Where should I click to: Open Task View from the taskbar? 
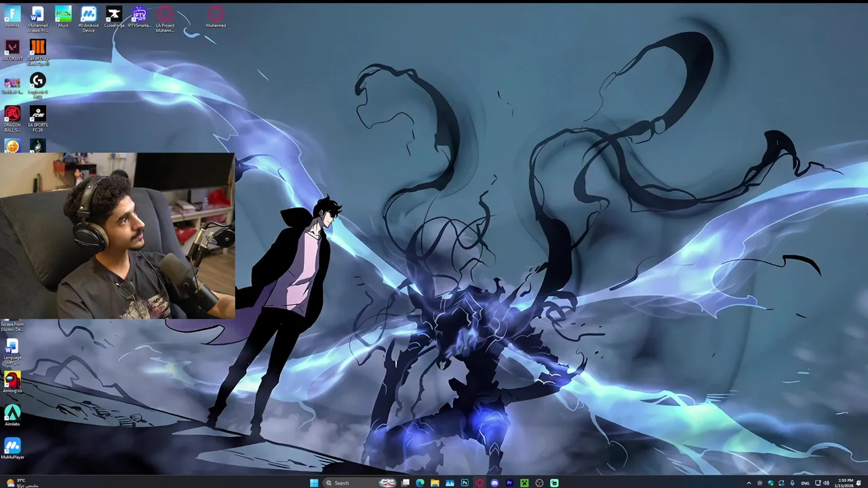coord(406,483)
